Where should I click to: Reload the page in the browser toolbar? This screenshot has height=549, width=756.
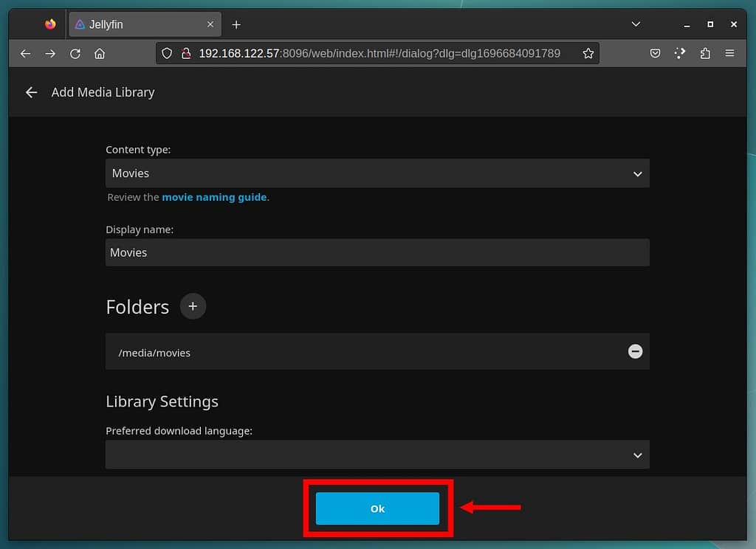click(75, 54)
